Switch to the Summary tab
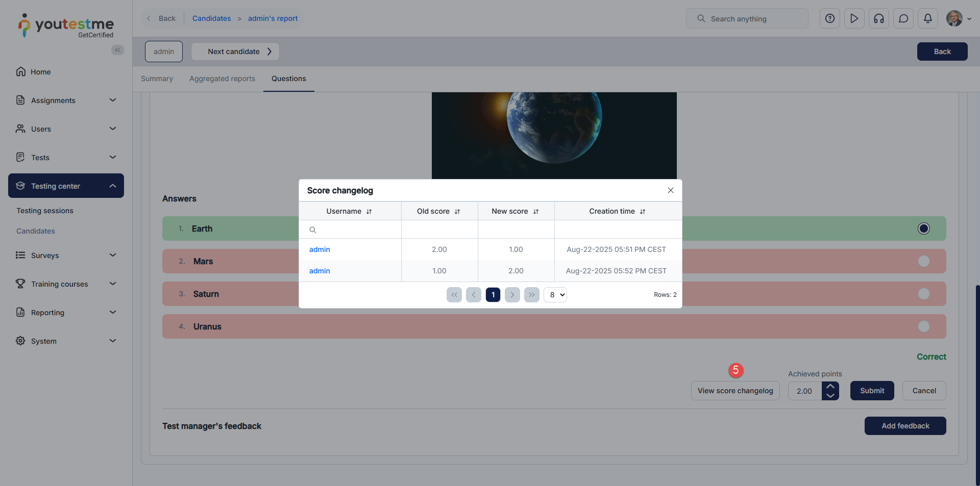This screenshot has height=486, width=980. point(157,79)
